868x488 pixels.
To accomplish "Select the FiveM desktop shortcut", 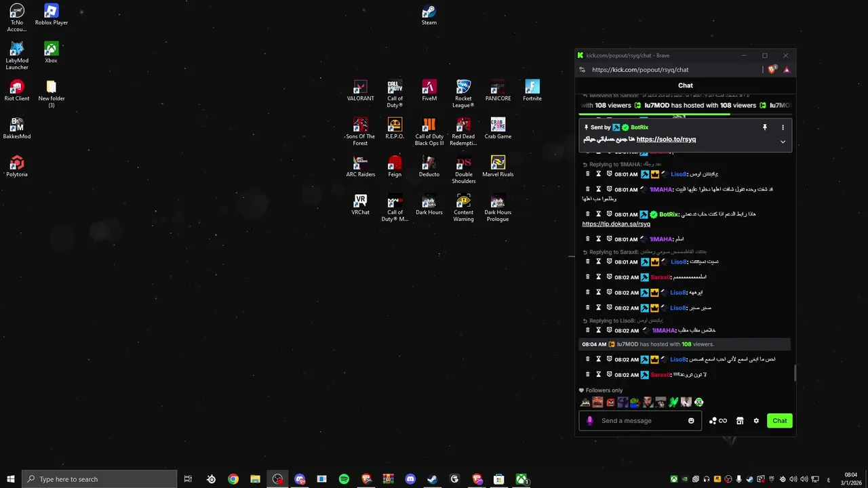I will 429,91.
